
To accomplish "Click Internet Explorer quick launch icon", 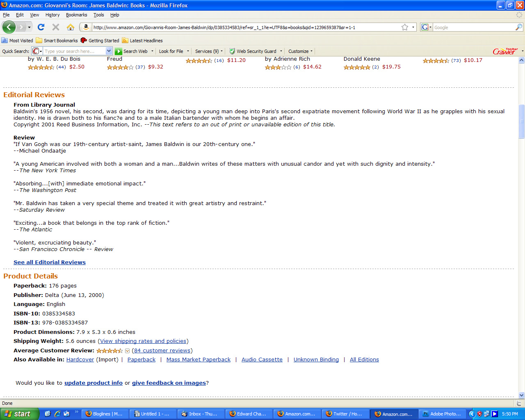I will [x=57, y=414].
